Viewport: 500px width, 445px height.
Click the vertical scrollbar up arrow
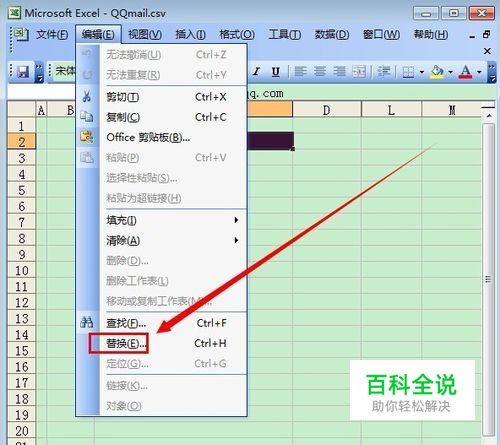point(489,116)
